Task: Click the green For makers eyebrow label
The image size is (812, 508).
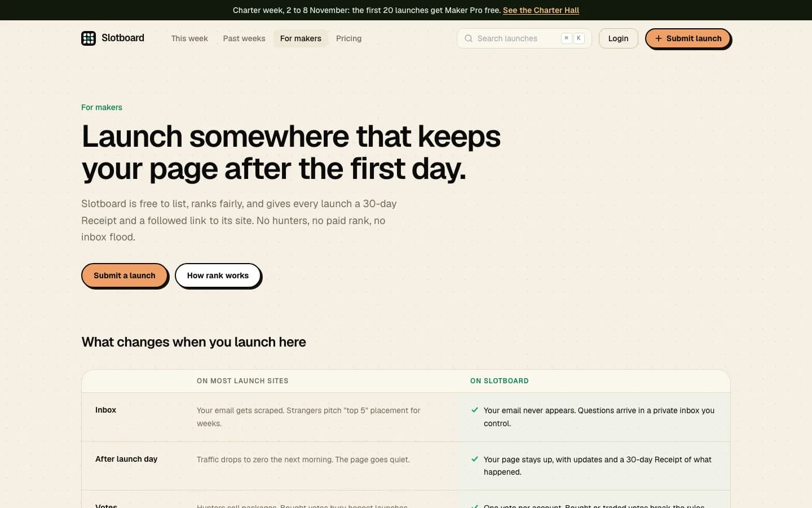Action: 101,107
